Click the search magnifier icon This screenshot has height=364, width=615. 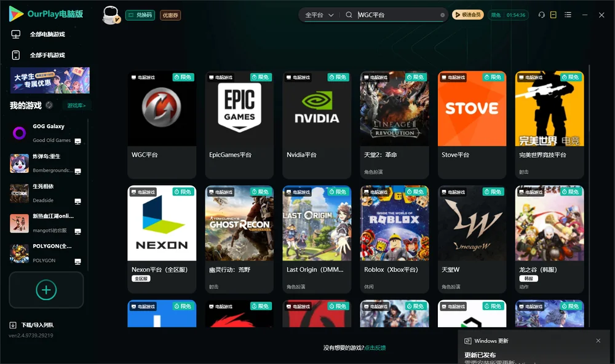click(x=349, y=15)
